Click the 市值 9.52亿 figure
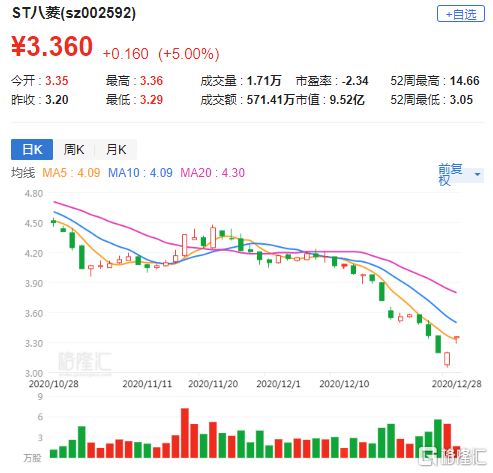 (347, 100)
